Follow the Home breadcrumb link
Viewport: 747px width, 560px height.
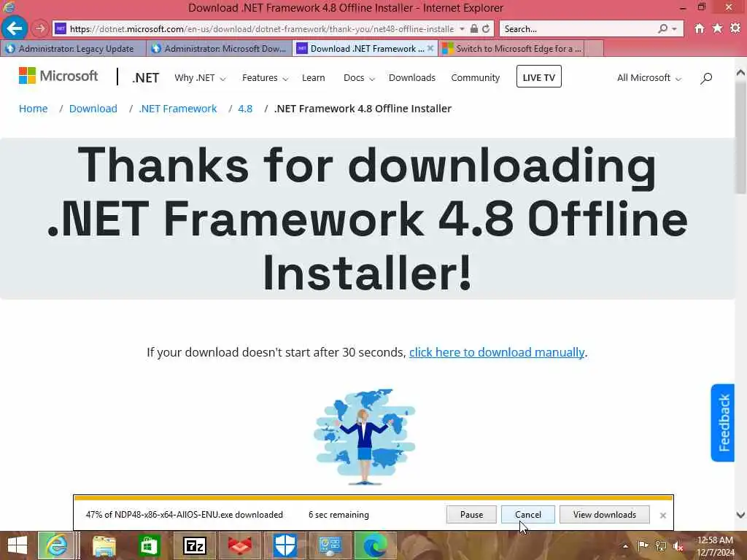pyautogui.click(x=34, y=109)
